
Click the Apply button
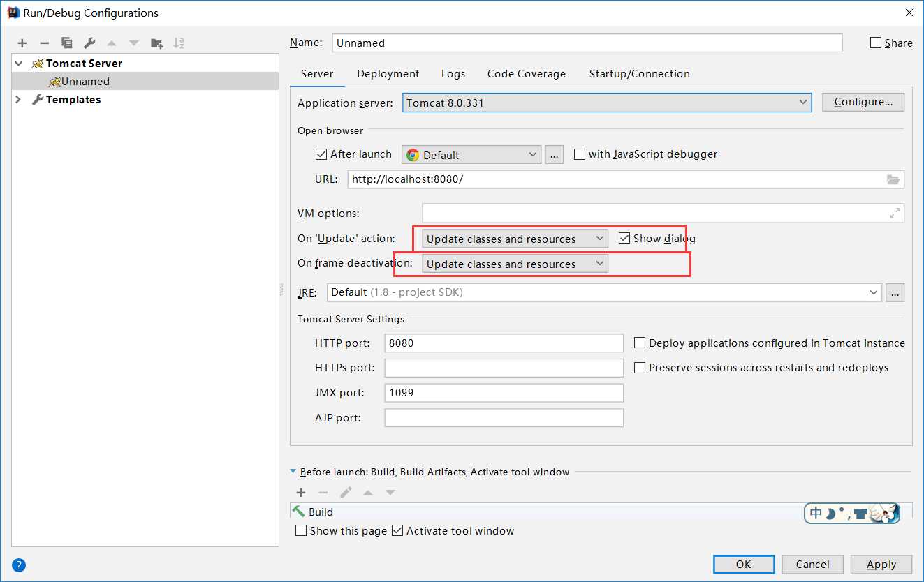tap(881, 565)
